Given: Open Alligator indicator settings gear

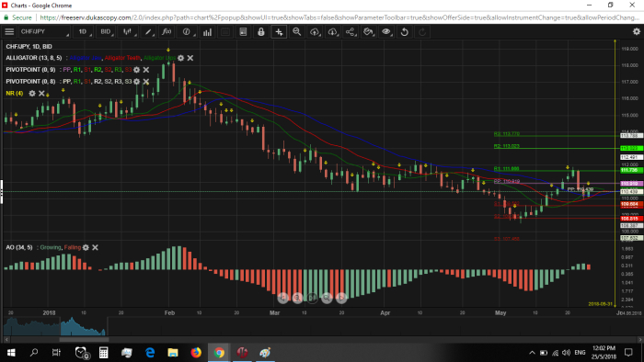Looking at the screenshot, I should 180,58.
